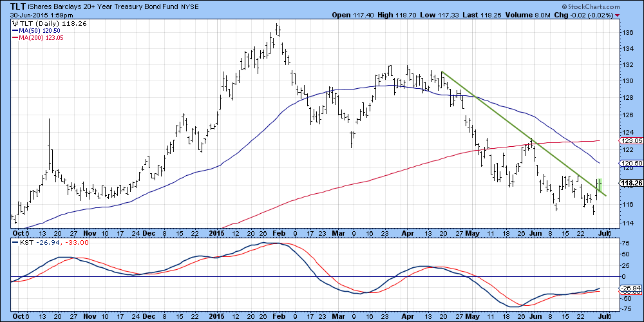Click the 126 price axis label
The image size is (644, 322).
click(627, 115)
